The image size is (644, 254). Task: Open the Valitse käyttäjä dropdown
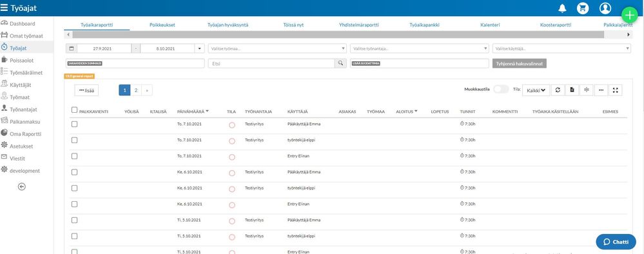click(x=561, y=48)
